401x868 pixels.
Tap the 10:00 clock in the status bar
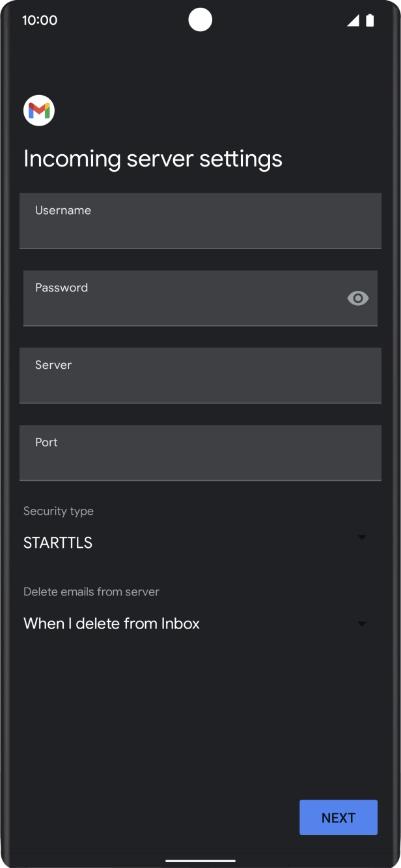[x=40, y=20]
